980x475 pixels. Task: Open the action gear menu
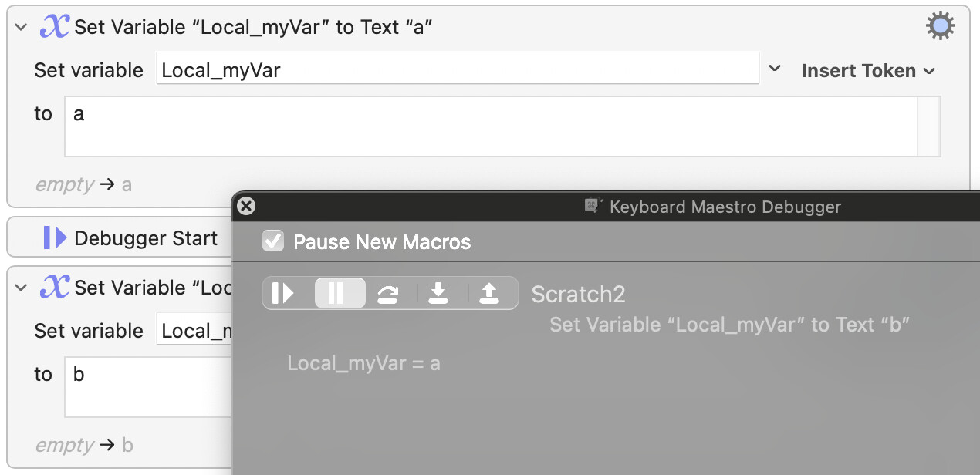tap(940, 26)
